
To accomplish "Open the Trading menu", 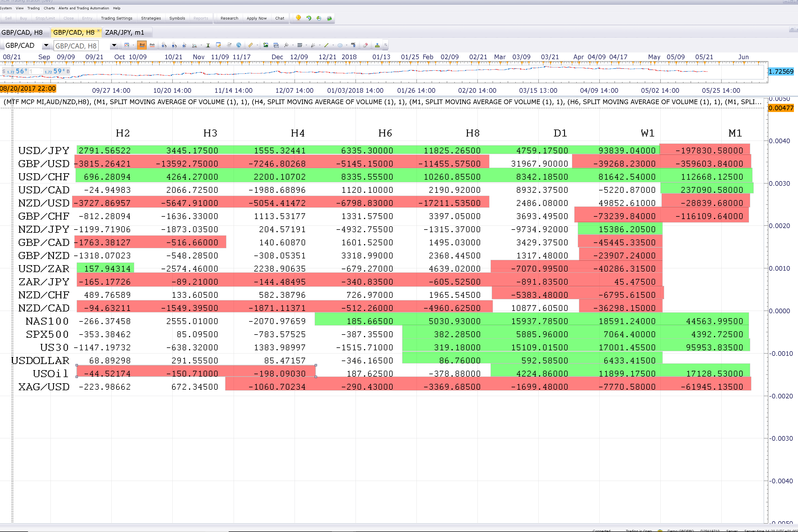I will [x=33, y=8].
